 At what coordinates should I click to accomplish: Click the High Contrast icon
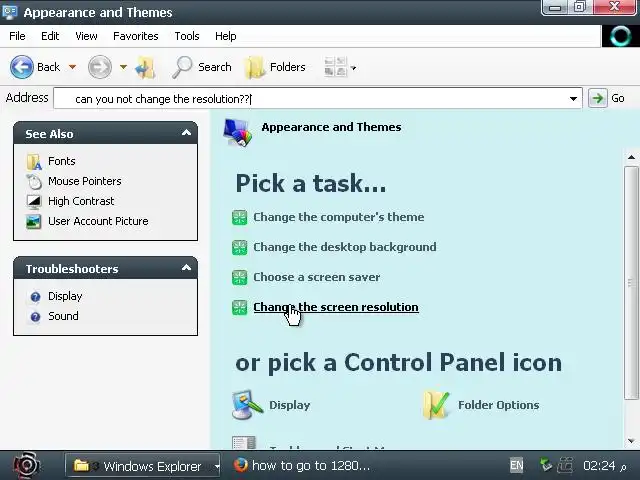(34, 201)
